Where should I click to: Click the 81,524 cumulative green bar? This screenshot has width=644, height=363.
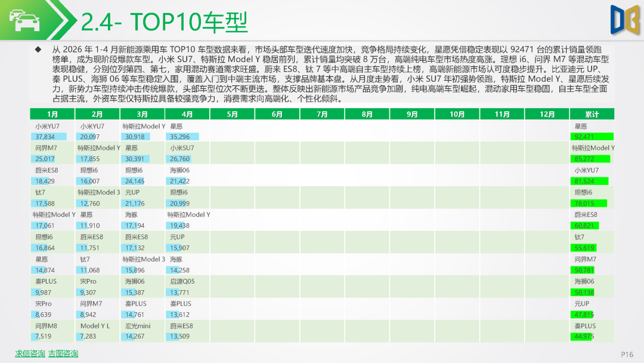point(589,181)
